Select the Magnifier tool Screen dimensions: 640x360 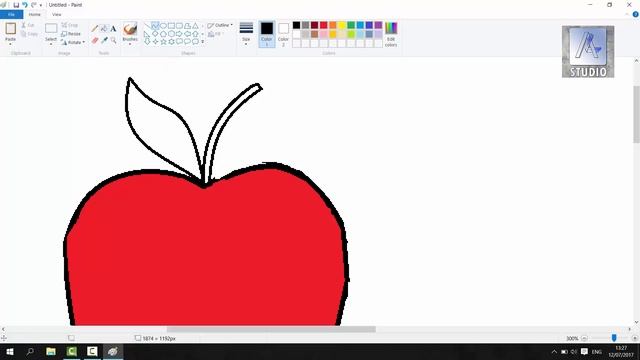(113, 40)
